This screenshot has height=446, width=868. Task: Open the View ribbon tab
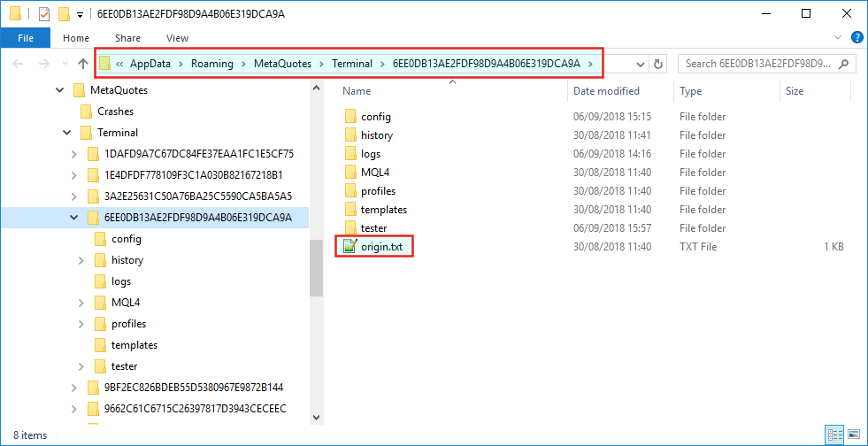[x=177, y=38]
